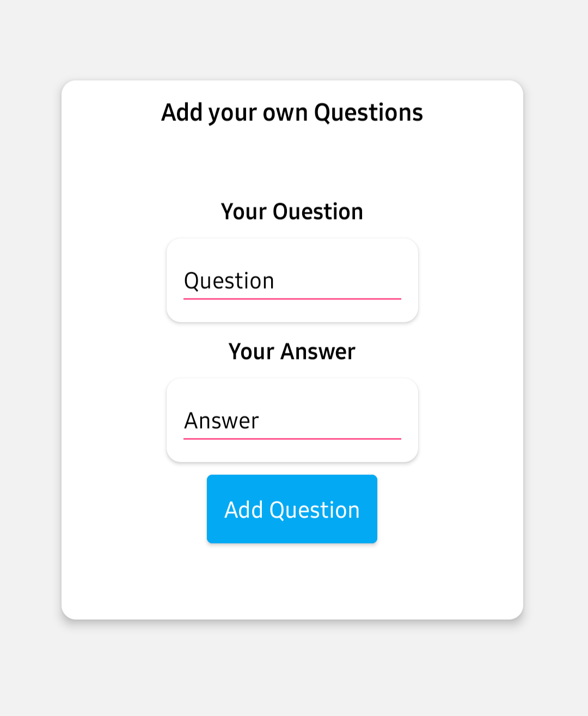Focus the Answer input field
The height and width of the screenshot is (716, 588).
[x=292, y=421]
